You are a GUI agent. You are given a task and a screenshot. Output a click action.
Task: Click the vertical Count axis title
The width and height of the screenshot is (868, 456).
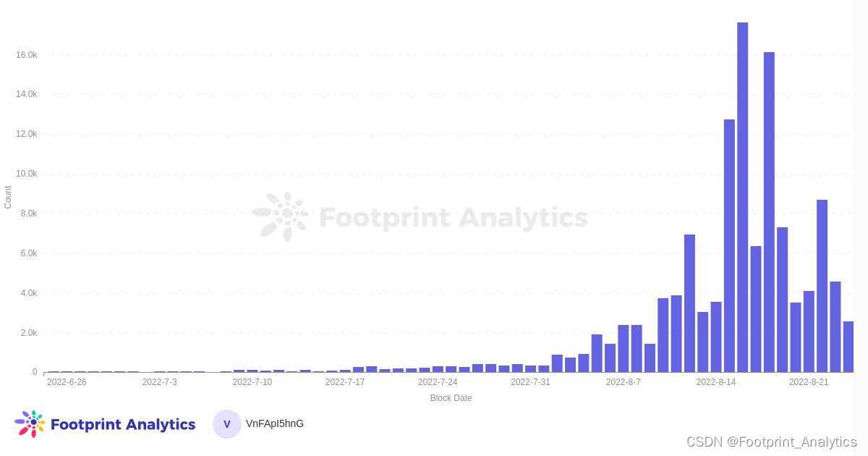point(8,197)
